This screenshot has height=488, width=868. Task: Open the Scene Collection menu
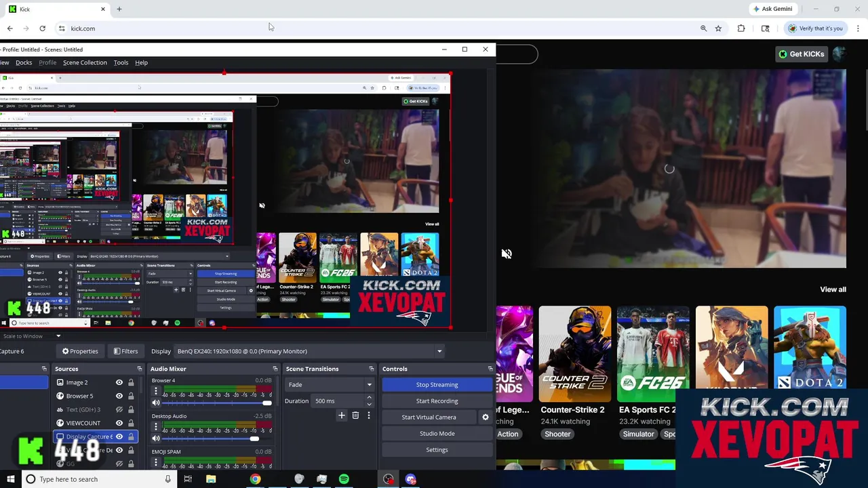click(x=85, y=62)
